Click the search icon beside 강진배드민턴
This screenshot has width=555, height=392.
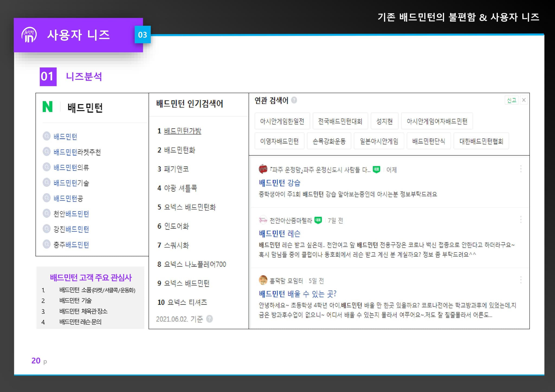[47, 228]
